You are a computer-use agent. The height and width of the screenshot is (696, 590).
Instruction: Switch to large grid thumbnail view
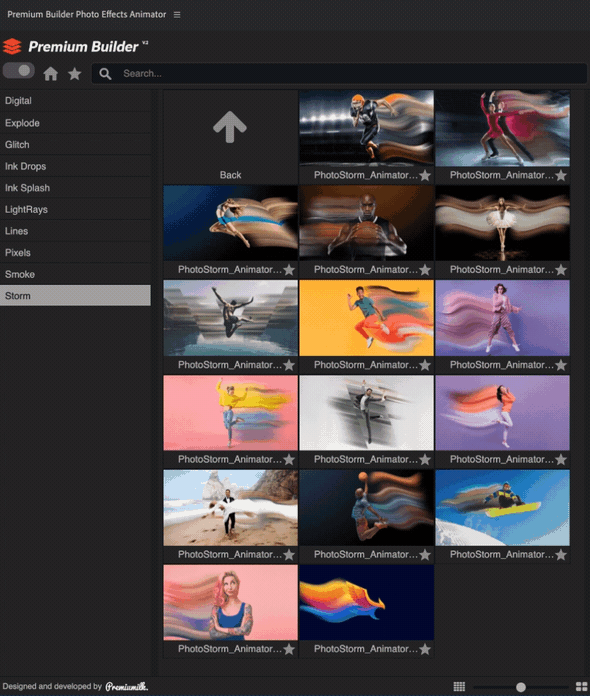(x=582, y=687)
